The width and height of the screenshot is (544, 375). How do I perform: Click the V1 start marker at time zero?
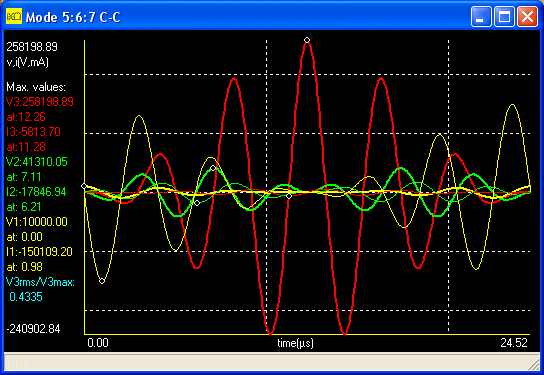point(84,186)
